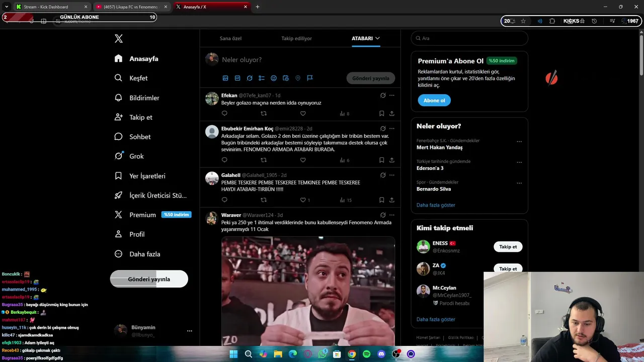This screenshot has height=362, width=644.
Task: Open the Mert Hakan Yandaş trend
Action: coord(439,147)
